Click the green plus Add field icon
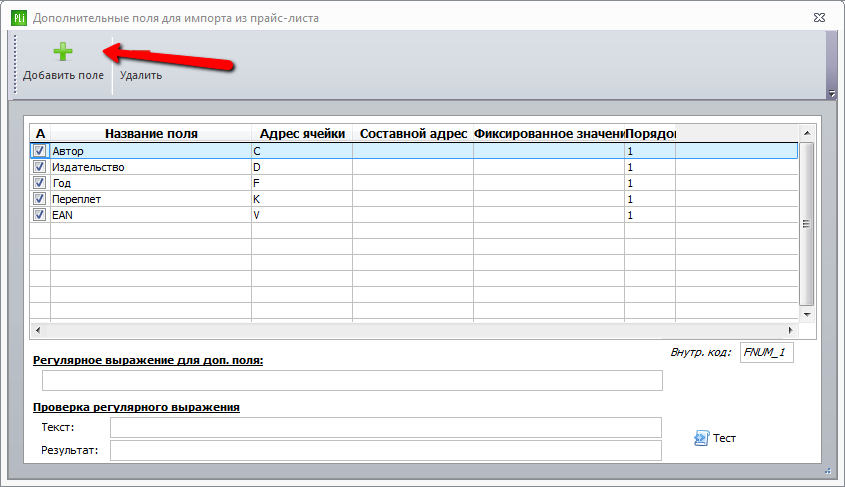Viewport: 845px width, 487px height. (x=63, y=52)
